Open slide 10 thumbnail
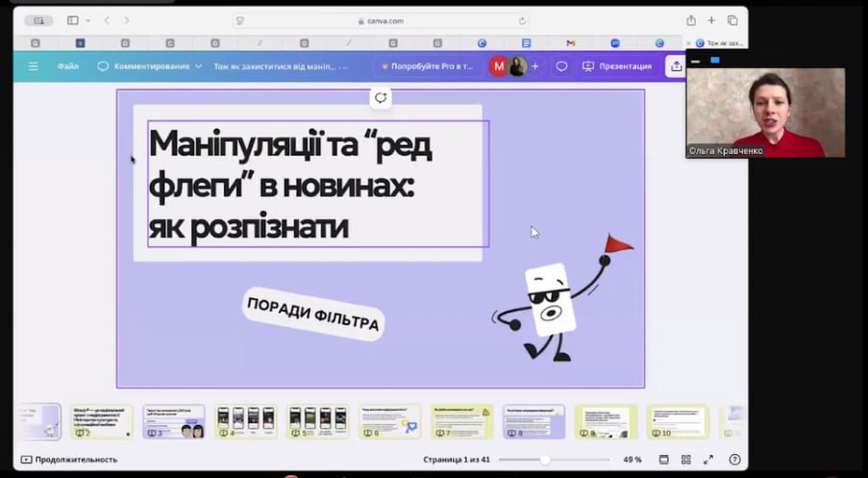The height and width of the screenshot is (478, 868). point(678,421)
